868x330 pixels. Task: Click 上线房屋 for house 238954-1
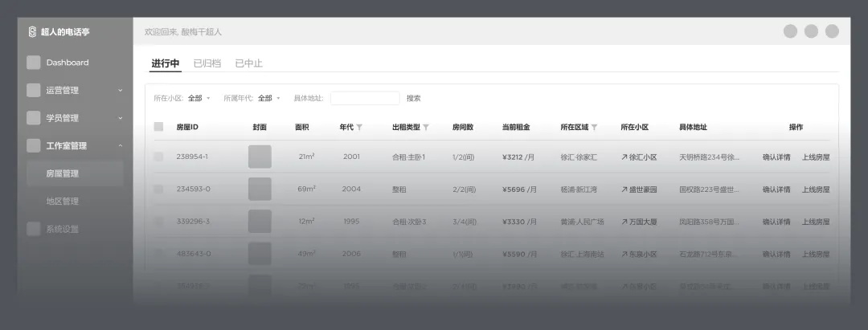tap(816, 157)
